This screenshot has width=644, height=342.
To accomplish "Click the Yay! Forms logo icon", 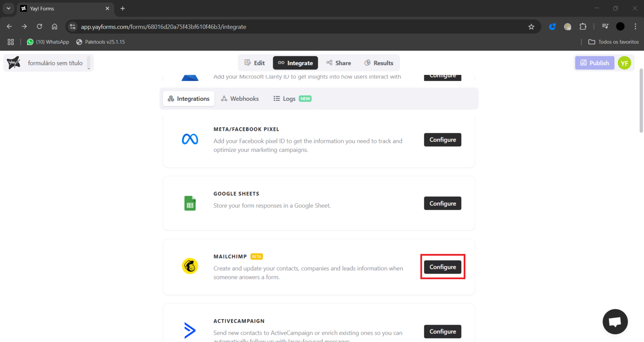I will [14, 63].
